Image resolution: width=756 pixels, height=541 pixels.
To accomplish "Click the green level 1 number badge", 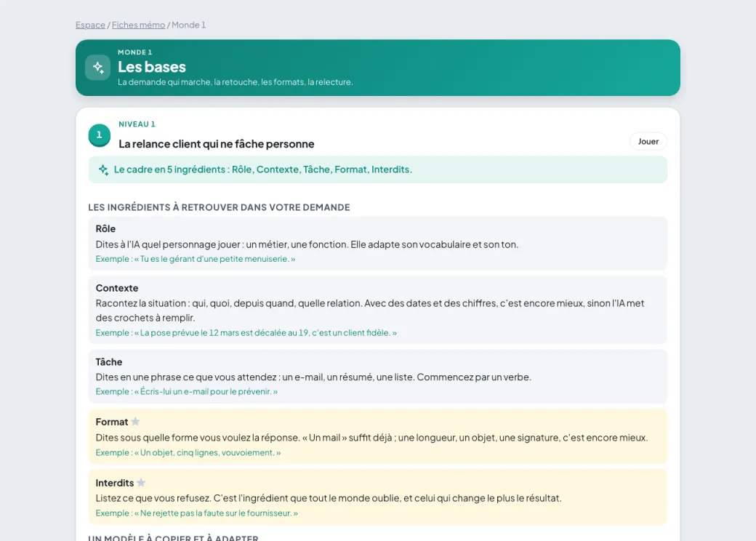I will coord(100,135).
